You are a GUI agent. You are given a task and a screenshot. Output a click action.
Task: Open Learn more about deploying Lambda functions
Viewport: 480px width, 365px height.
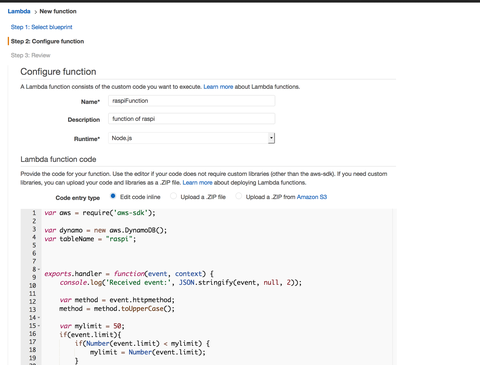[x=197, y=183]
